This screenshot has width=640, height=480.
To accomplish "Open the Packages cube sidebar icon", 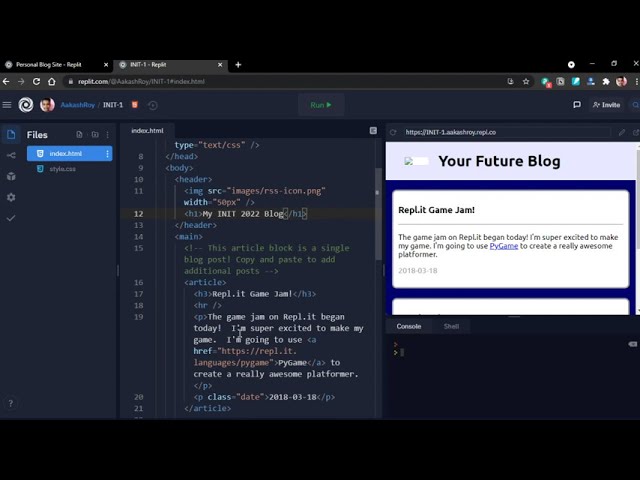I will coord(11,176).
